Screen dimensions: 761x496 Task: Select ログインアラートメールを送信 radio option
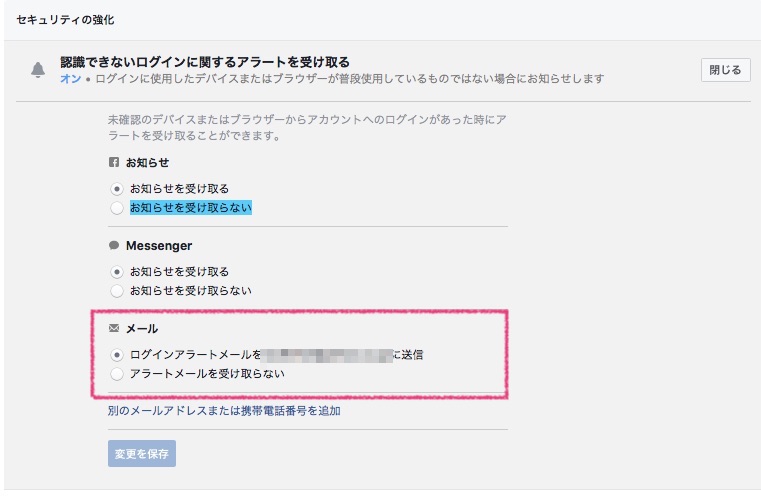(116, 355)
